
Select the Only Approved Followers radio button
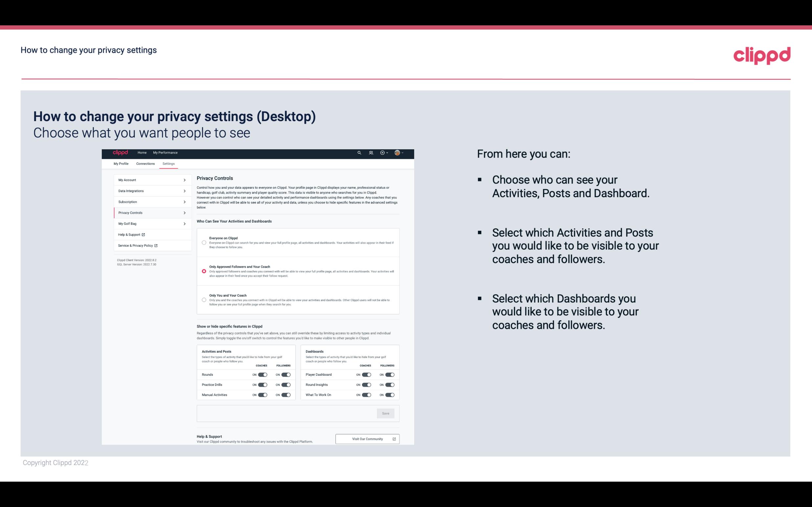[x=203, y=272]
